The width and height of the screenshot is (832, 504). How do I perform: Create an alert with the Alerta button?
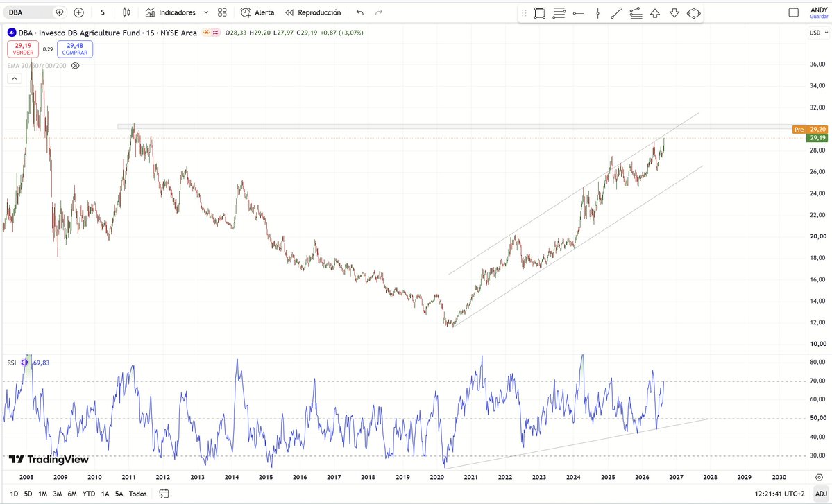pos(257,12)
